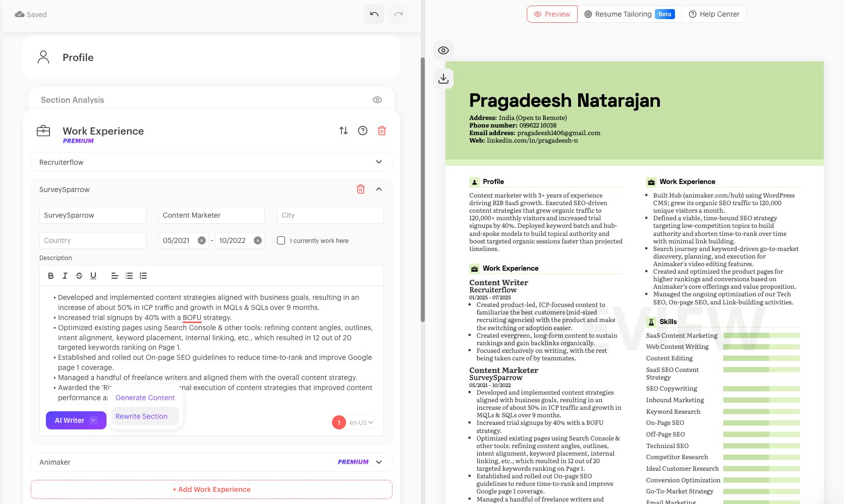Click the misspelled word BOFU in description
Image resolution: width=844 pixels, height=504 pixels.
click(192, 318)
